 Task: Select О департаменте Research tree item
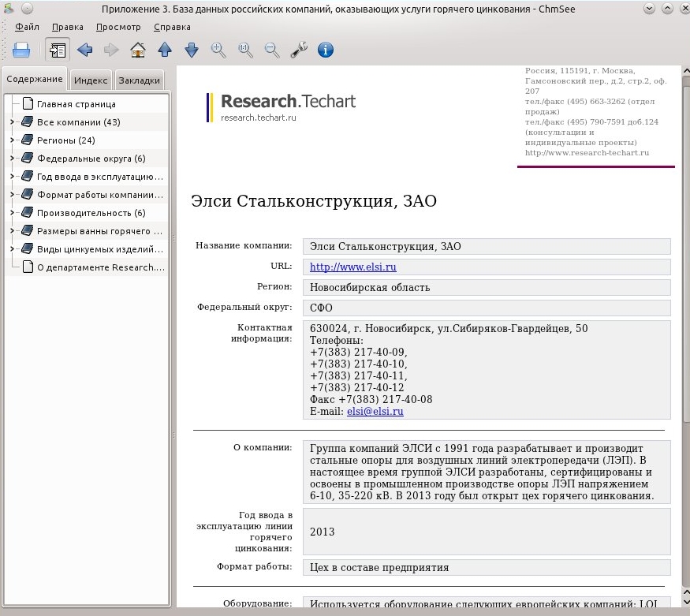click(101, 267)
